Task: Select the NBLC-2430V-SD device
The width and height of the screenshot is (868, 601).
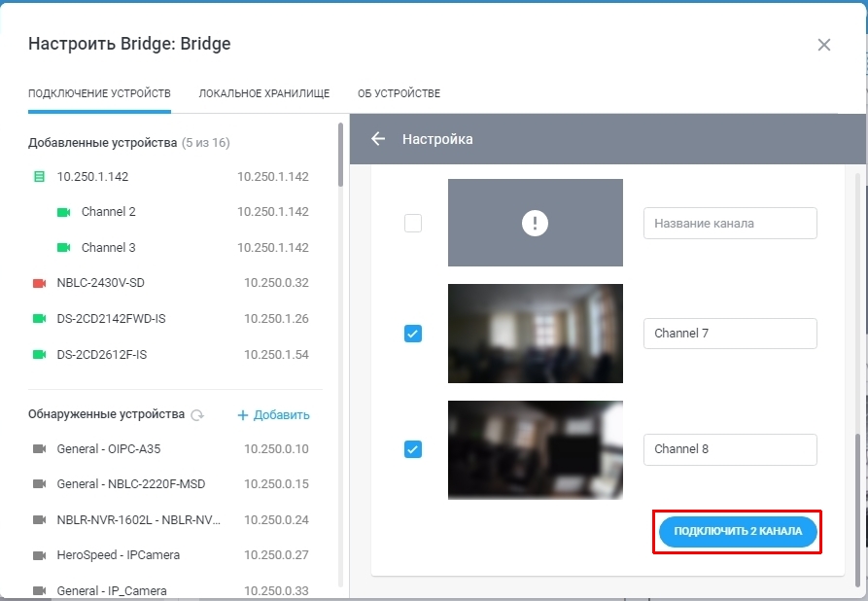Action: point(170,283)
